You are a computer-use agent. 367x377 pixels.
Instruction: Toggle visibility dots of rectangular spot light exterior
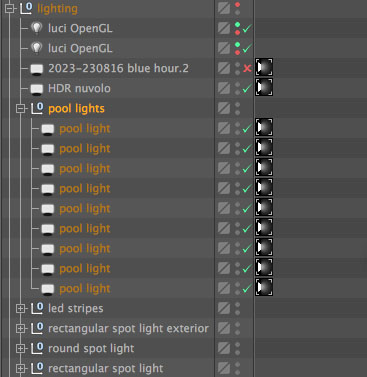237,328
